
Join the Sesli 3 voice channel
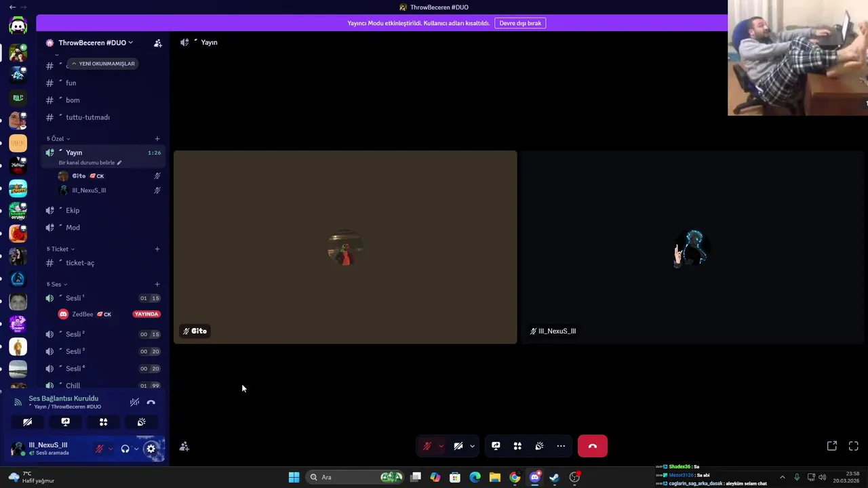pyautogui.click(x=103, y=351)
